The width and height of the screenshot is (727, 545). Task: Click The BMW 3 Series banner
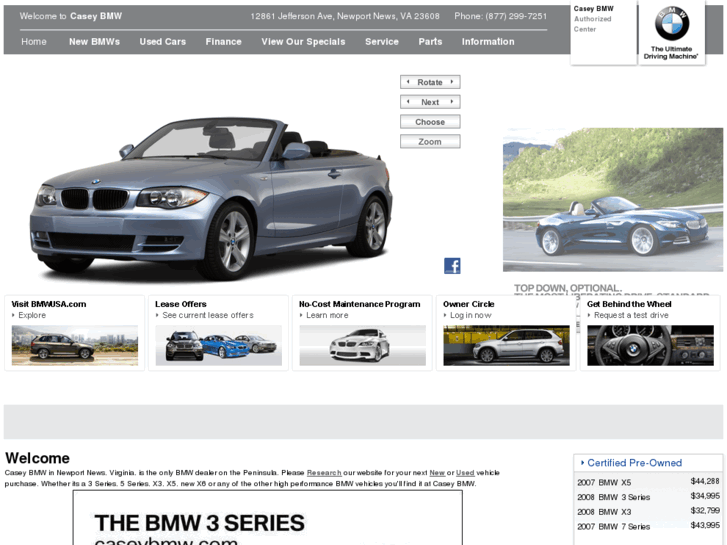point(268,518)
